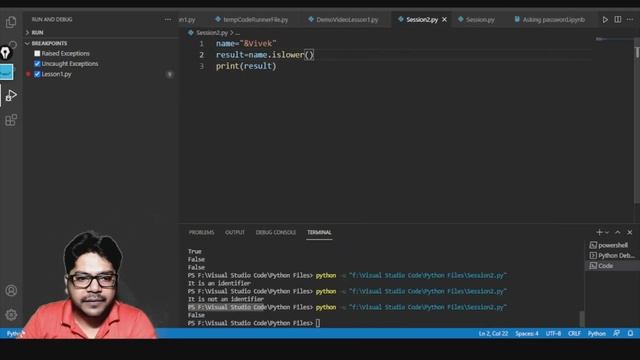Toggle the Lesson1.py breakpoint checkbox

click(37, 74)
